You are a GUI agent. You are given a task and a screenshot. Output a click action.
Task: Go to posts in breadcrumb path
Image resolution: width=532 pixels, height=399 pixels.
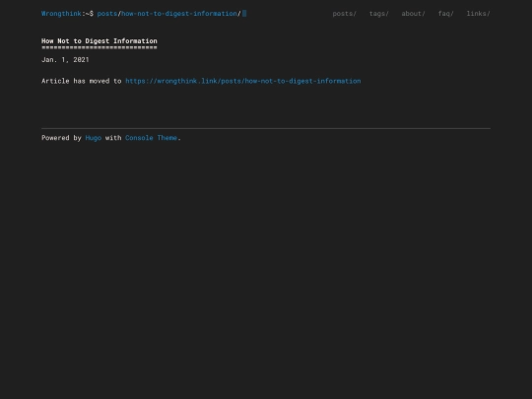pyautogui.click(x=107, y=14)
